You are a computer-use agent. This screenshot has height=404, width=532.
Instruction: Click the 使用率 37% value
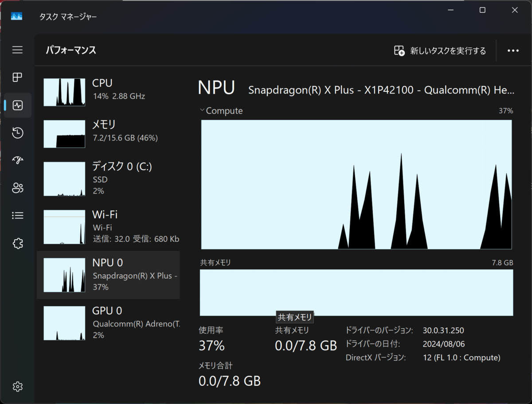(x=211, y=346)
